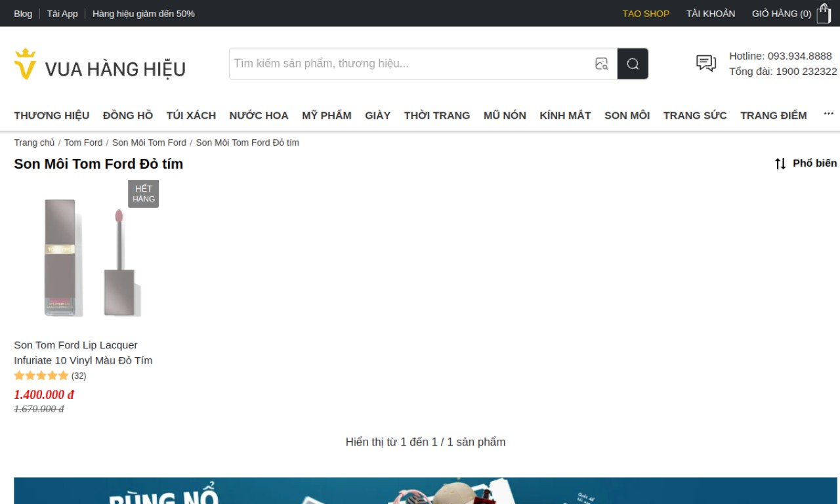Click the 1.400.000 đ sale price
The width and height of the screenshot is (840, 504).
[44, 394]
